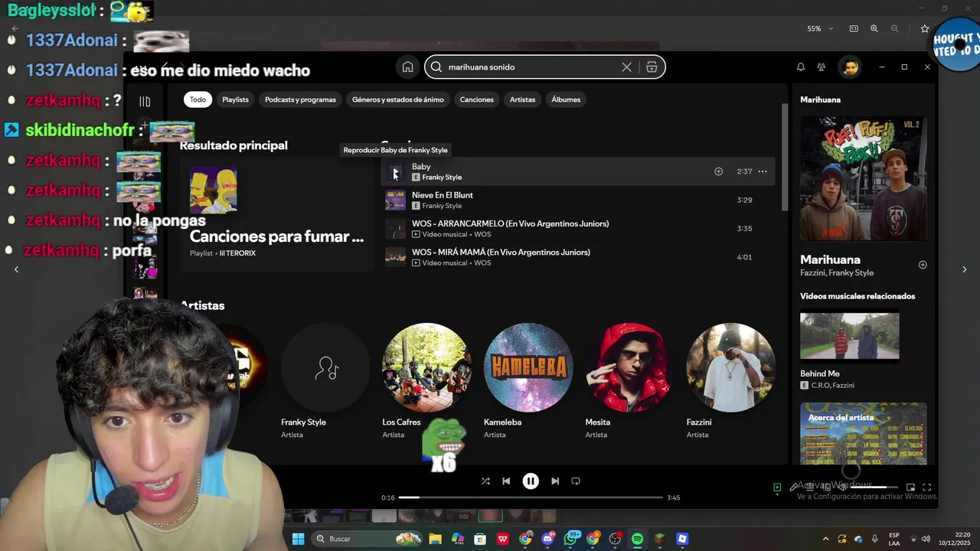Image resolution: width=980 pixels, height=551 pixels.
Task: Open the Spotify profile avatar menu
Action: tap(850, 67)
